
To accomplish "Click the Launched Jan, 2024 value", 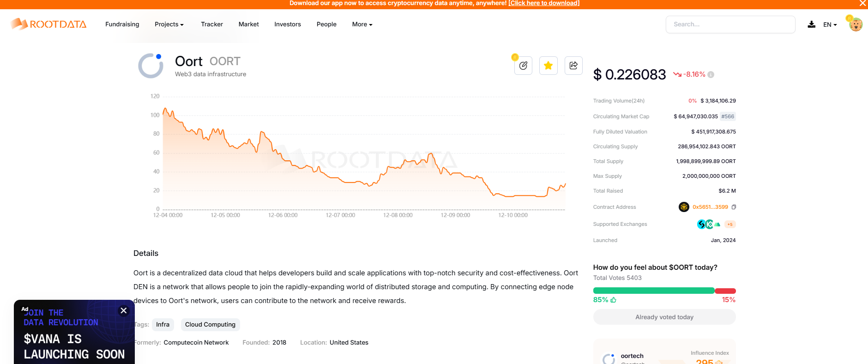I will (723, 240).
